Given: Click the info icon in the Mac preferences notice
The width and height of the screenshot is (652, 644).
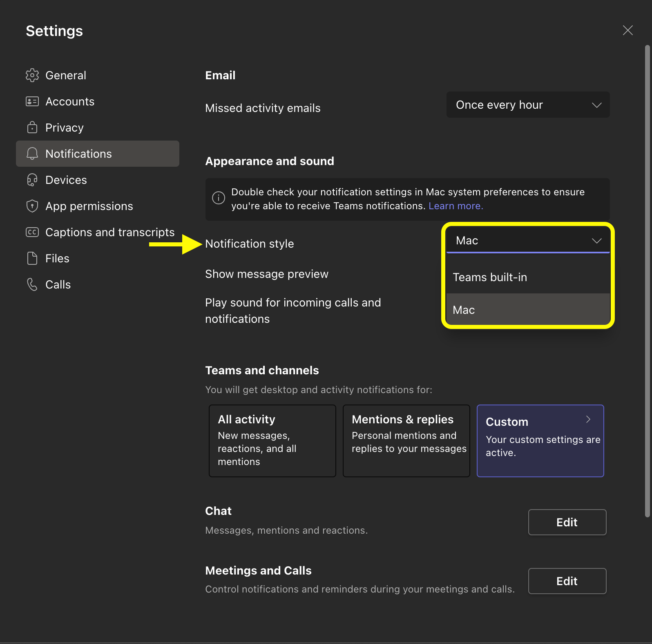Looking at the screenshot, I should [x=219, y=198].
